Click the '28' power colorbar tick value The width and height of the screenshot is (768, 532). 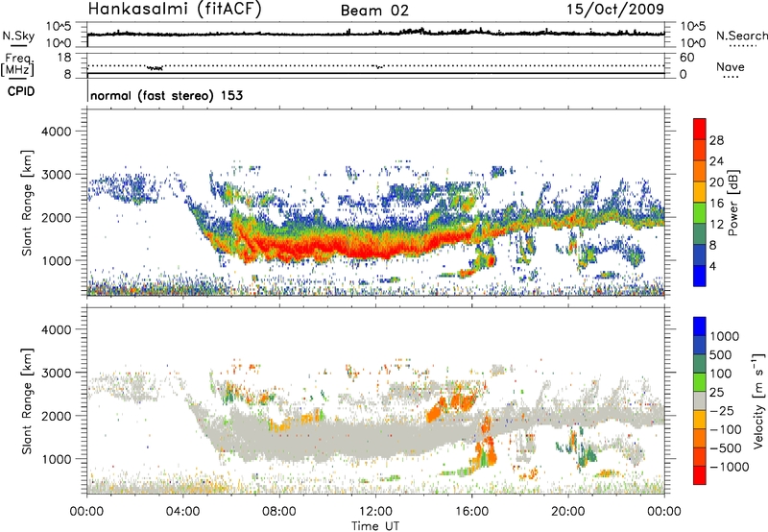pyautogui.click(x=716, y=140)
